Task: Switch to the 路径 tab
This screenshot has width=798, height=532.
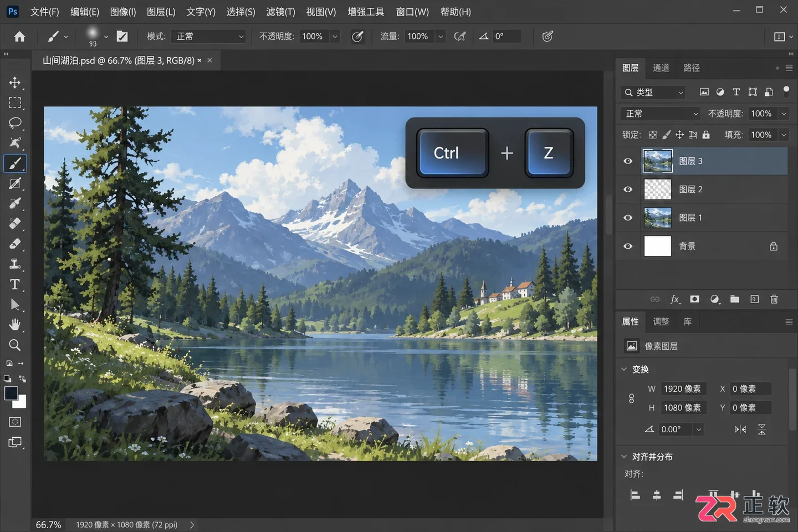Action: point(692,68)
